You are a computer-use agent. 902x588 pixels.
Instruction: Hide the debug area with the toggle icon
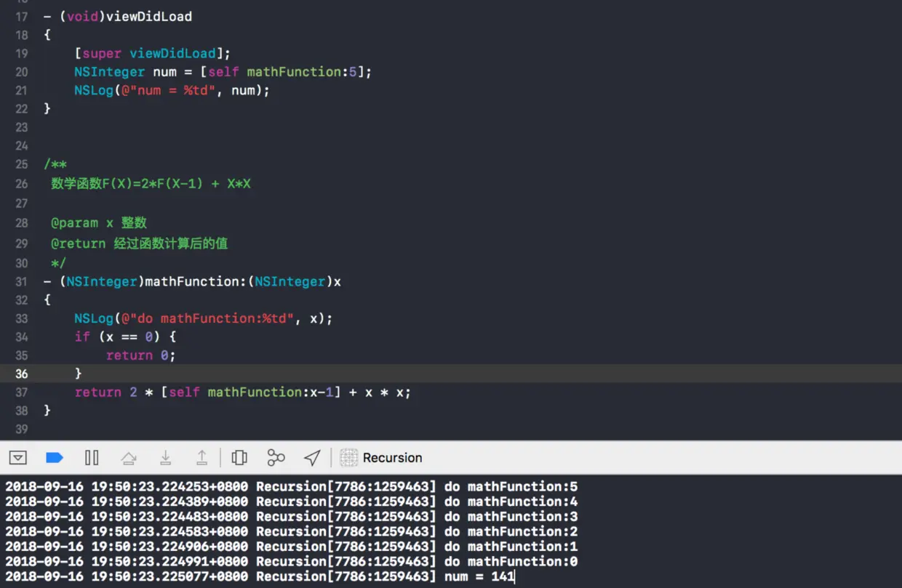click(18, 458)
